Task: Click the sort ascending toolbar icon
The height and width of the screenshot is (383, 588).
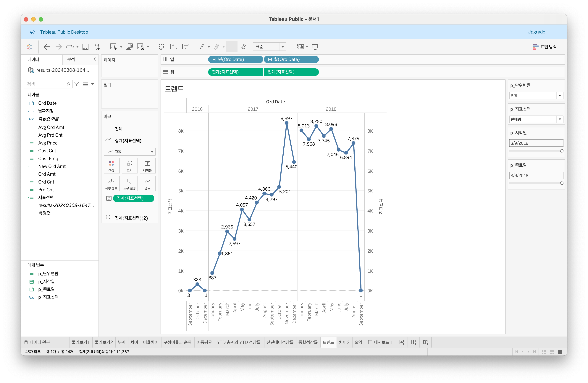Action: [x=173, y=47]
